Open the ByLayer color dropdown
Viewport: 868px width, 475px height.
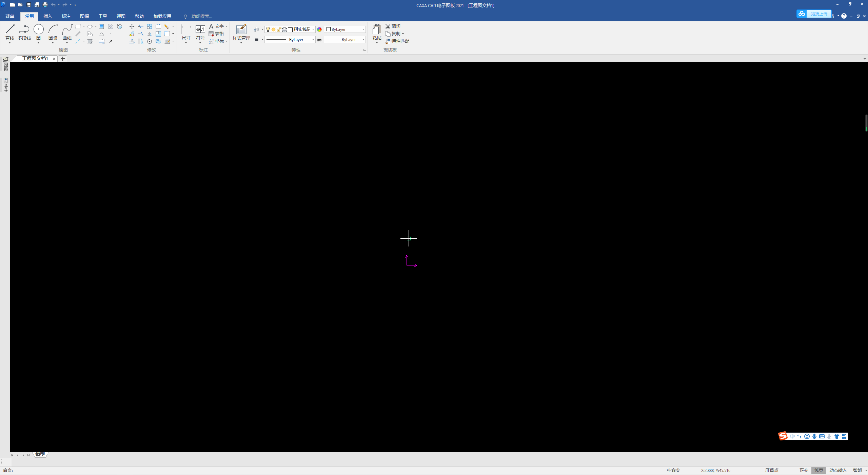344,29
